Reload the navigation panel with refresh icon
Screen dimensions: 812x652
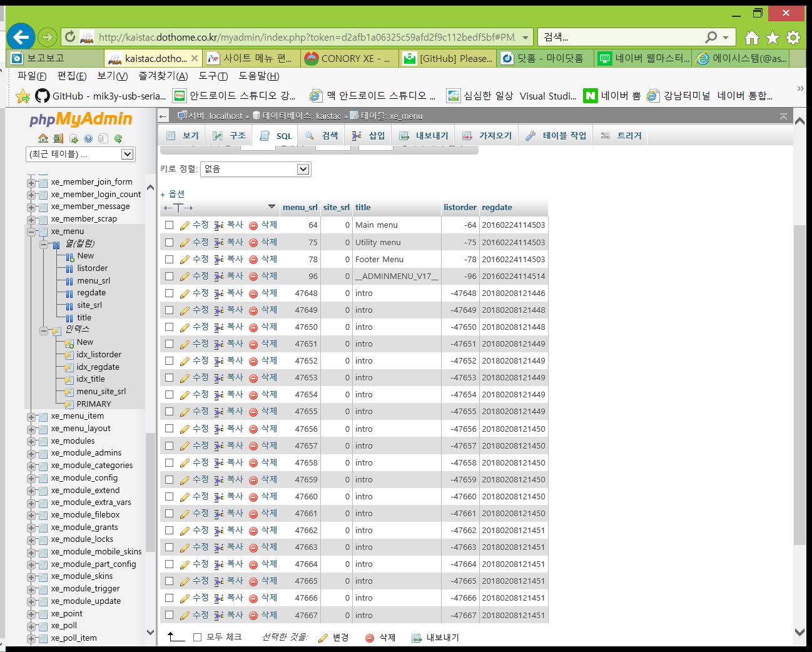pyautogui.click(x=118, y=138)
